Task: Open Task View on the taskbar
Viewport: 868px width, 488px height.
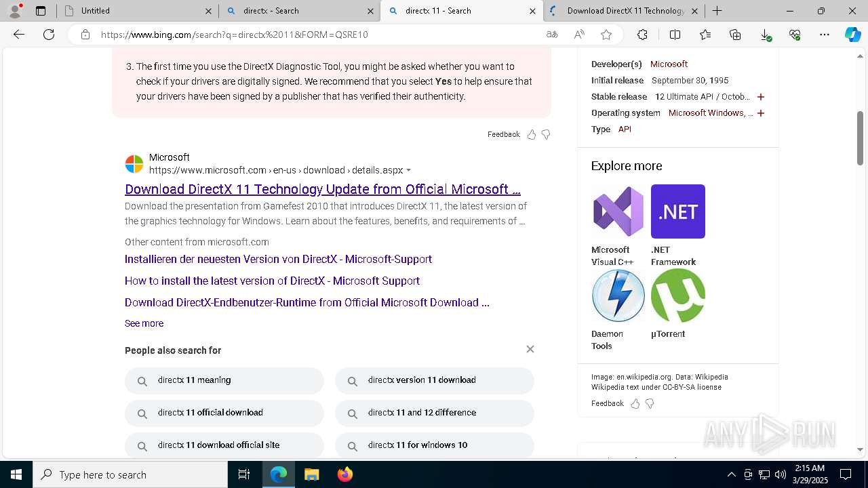Action: coord(244,474)
